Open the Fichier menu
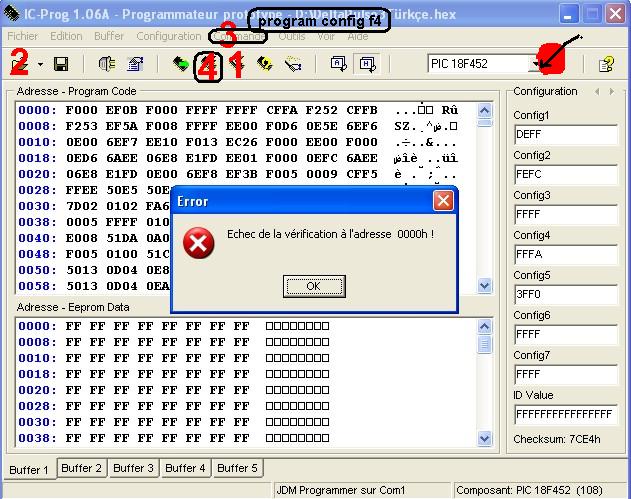Viewport: 631px width, 499px height. [23, 36]
